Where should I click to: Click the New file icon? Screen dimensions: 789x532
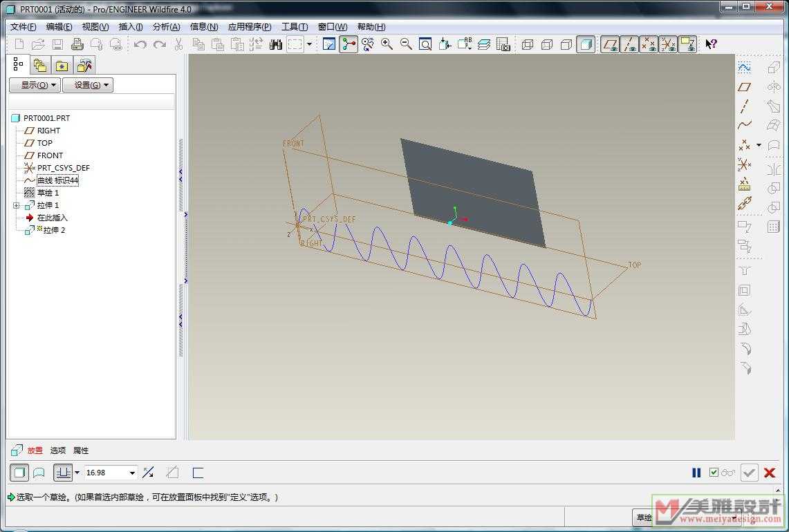pos(19,44)
